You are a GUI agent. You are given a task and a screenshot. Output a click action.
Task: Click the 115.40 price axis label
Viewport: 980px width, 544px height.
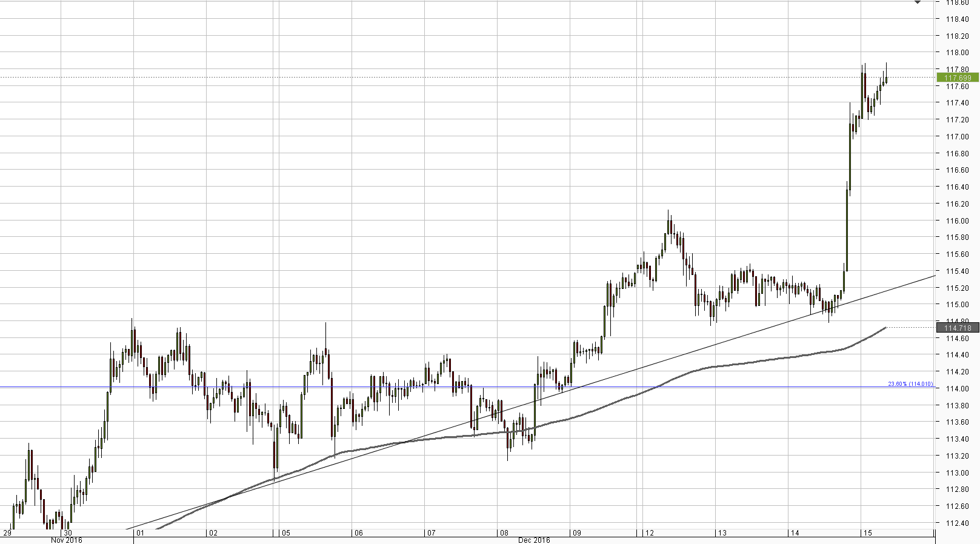tap(957, 271)
